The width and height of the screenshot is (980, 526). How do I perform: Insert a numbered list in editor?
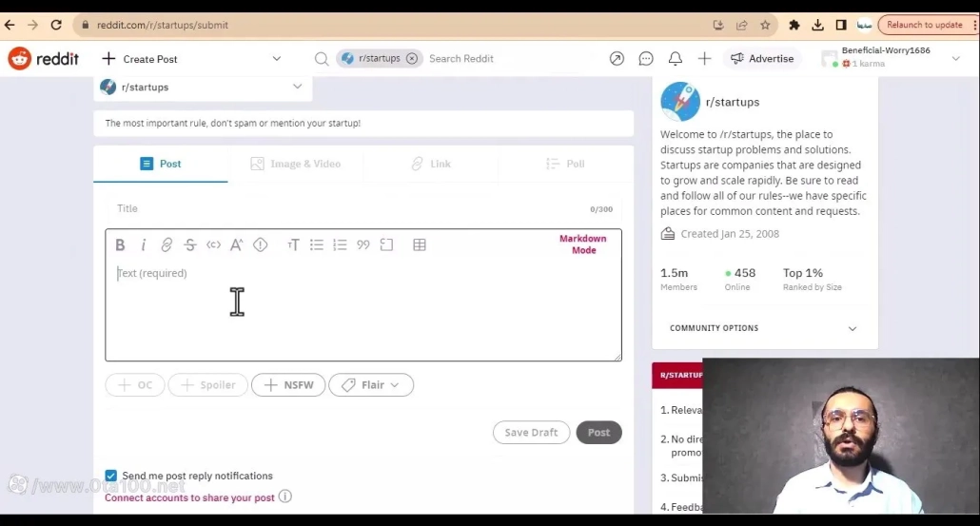340,245
